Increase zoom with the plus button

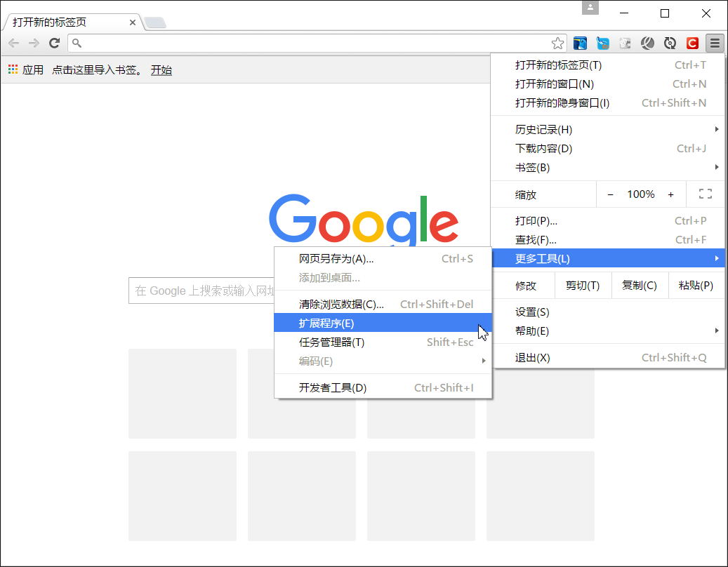pos(670,194)
